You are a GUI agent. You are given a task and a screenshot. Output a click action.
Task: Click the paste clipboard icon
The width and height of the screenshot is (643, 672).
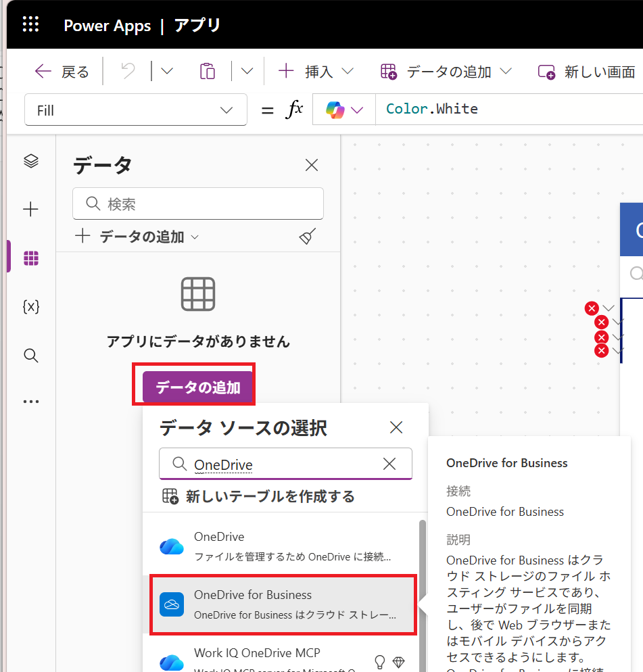coord(207,71)
